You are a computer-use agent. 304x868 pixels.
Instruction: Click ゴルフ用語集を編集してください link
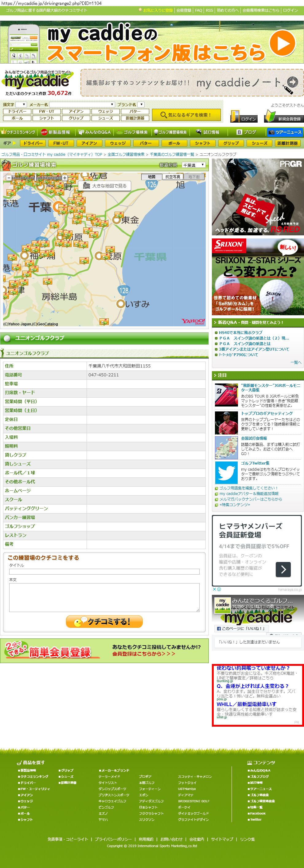pyautogui.click(x=248, y=488)
